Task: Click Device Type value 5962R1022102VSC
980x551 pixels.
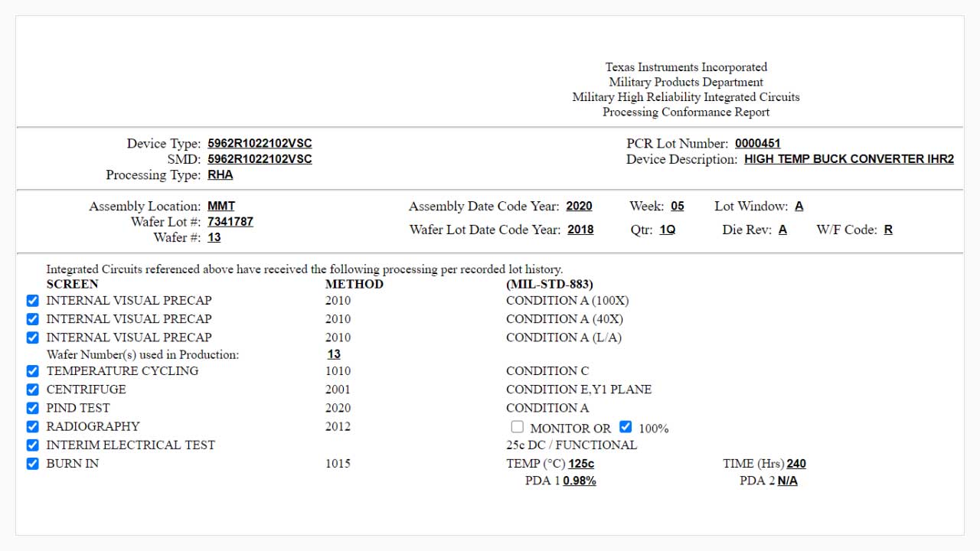Action: (260, 143)
